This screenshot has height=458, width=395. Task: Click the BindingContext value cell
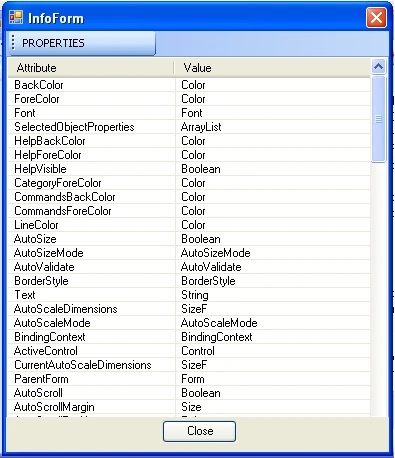click(273, 337)
